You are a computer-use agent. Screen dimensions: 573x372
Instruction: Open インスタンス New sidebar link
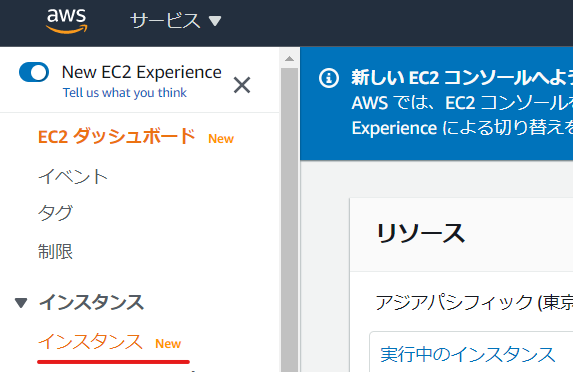click(110, 342)
